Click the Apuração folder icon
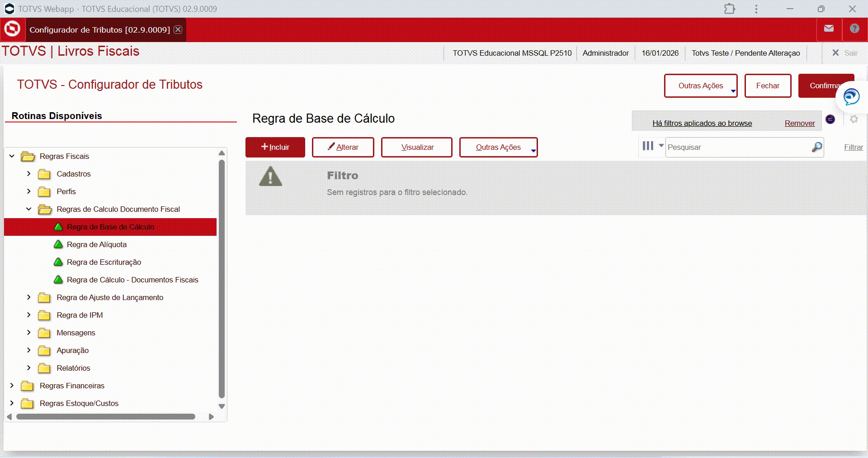Viewport: 868px width, 458px height. [44, 351]
